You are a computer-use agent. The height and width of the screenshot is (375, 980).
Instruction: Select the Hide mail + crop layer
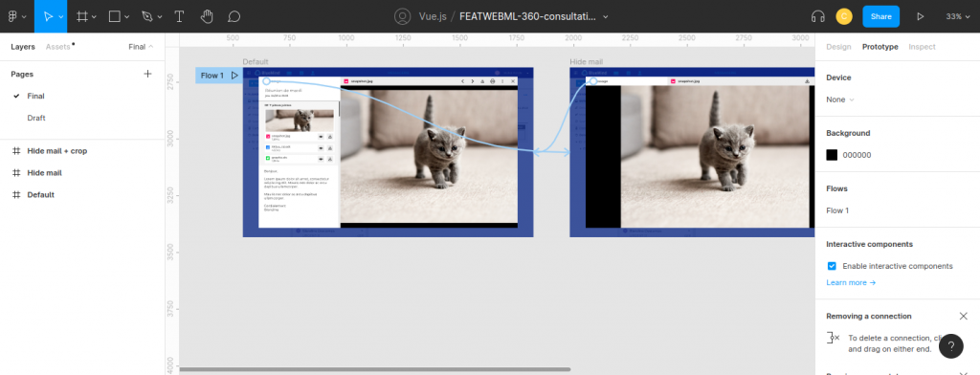point(56,150)
